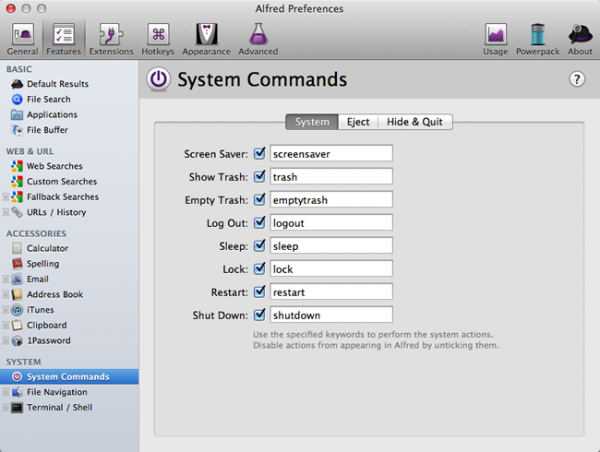This screenshot has height=452, width=600.
Task: Switch to the Features toolbar pane
Action: pos(64,39)
